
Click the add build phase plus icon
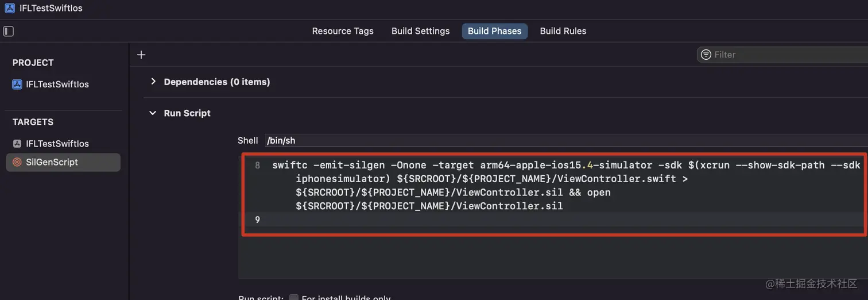(141, 55)
